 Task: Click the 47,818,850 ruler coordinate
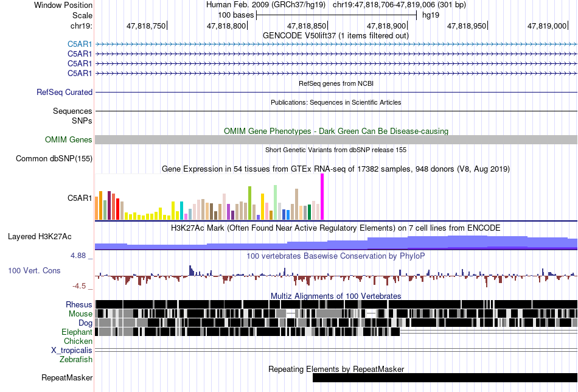(x=306, y=26)
